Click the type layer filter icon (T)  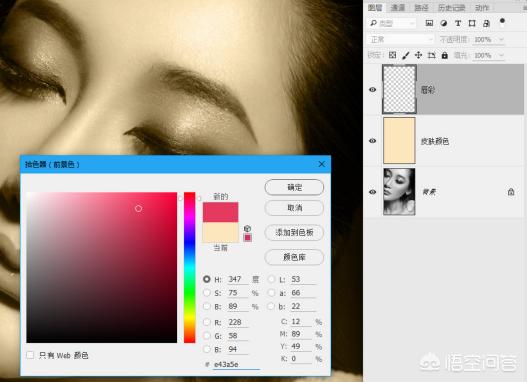click(458, 23)
